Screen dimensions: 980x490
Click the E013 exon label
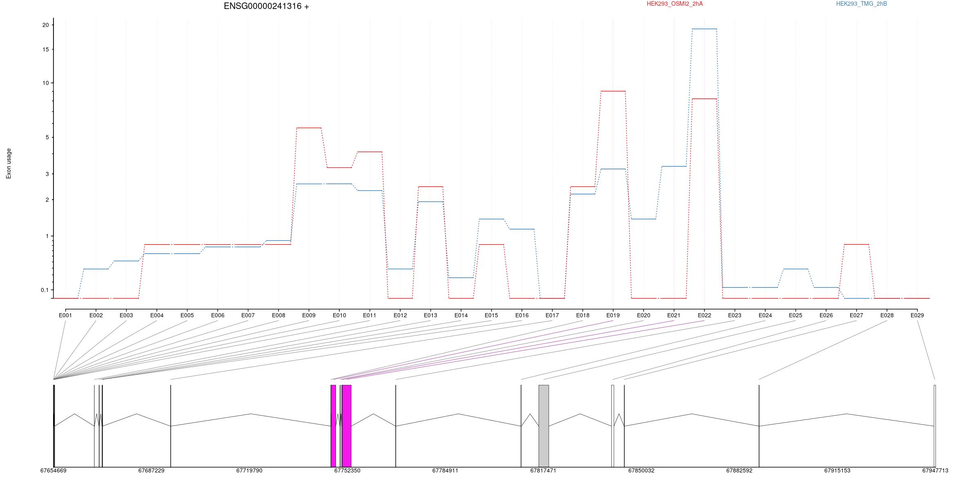430,315
